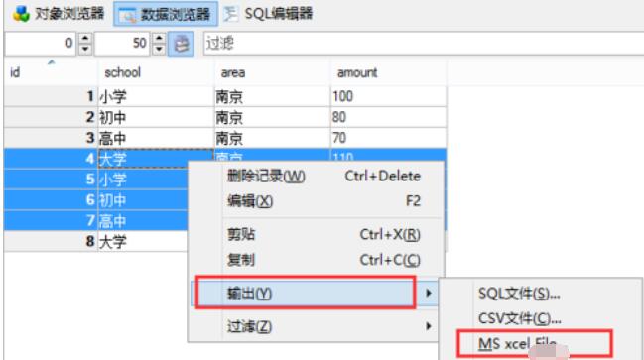Select row 3 school cell 高中
Image resolution: width=644 pixels, height=360 pixels.
click(x=156, y=138)
